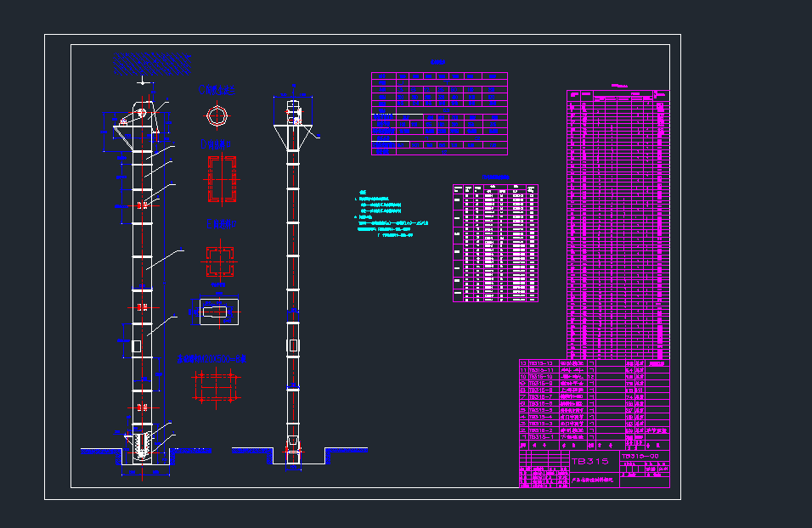Click the TB315-7 part number cell
Image resolution: width=812 pixels, height=528 pixels.
[541, 397]
